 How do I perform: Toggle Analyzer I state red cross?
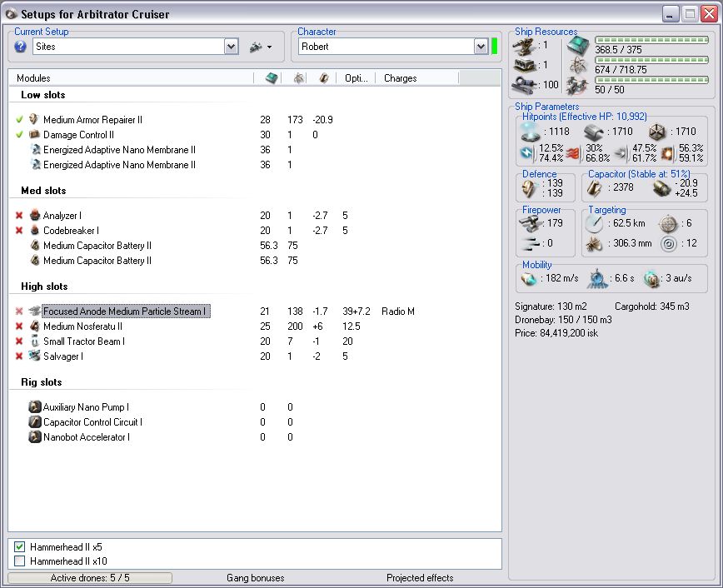[19, 216]
